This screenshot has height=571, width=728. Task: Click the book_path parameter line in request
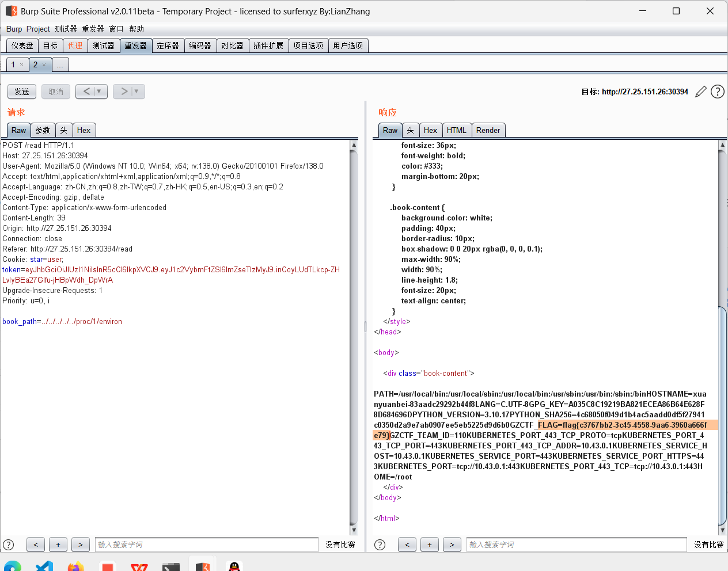pyautogui.click(x=62, y=322)
